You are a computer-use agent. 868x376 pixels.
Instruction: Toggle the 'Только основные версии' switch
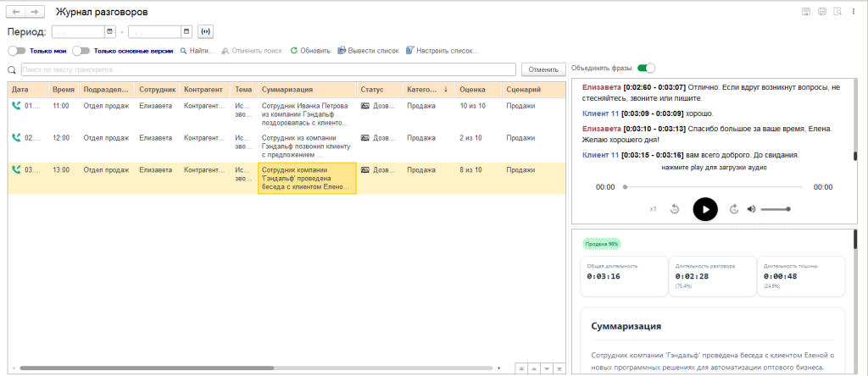click(x=81, y=51)
